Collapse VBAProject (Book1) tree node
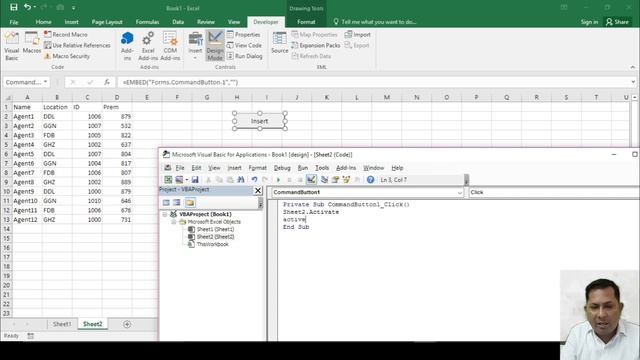640x360 pixels. (x=165, y=214)
